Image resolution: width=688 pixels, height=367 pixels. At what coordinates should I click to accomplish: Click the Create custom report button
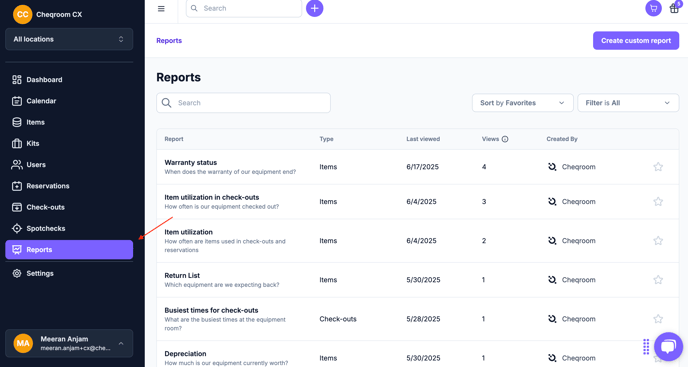tap(636, 40)
